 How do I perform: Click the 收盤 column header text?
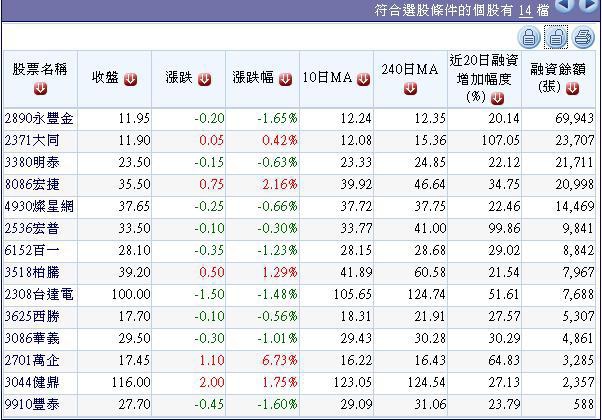coord(105,78)
